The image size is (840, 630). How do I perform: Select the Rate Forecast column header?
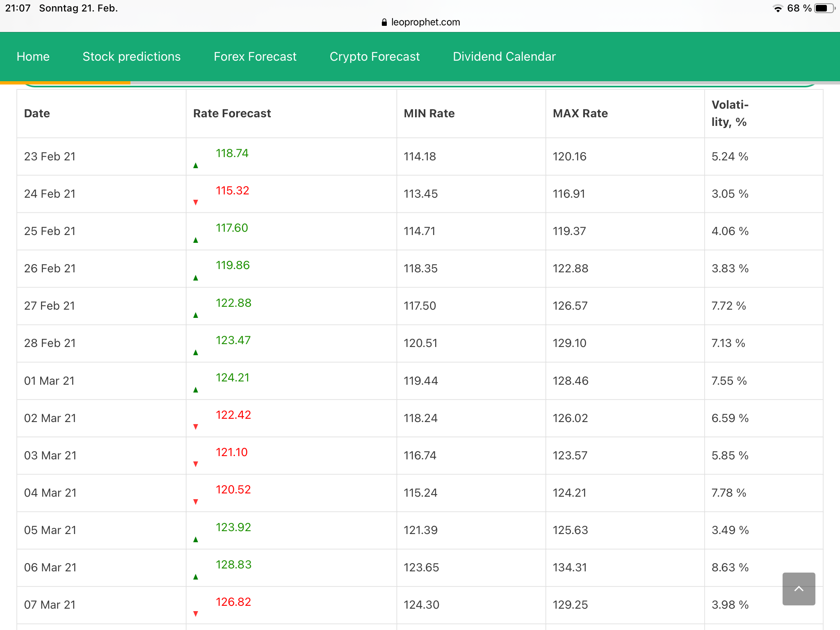[232, 114]
